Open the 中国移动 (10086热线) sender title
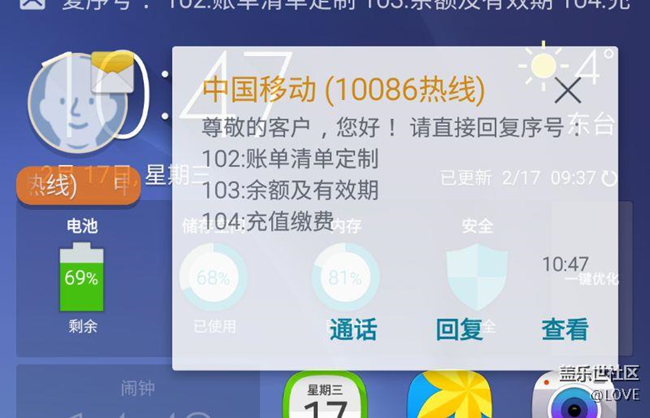 (x=343, y=89)
